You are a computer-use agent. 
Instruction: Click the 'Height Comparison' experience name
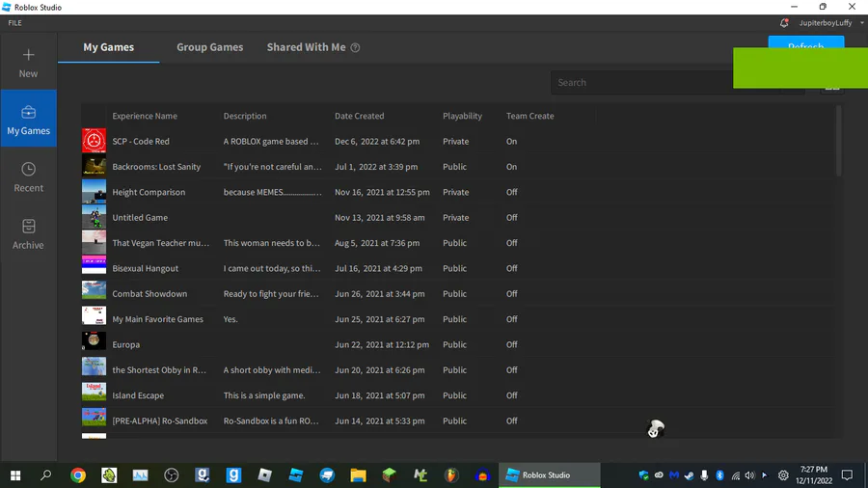click(149, 192)
